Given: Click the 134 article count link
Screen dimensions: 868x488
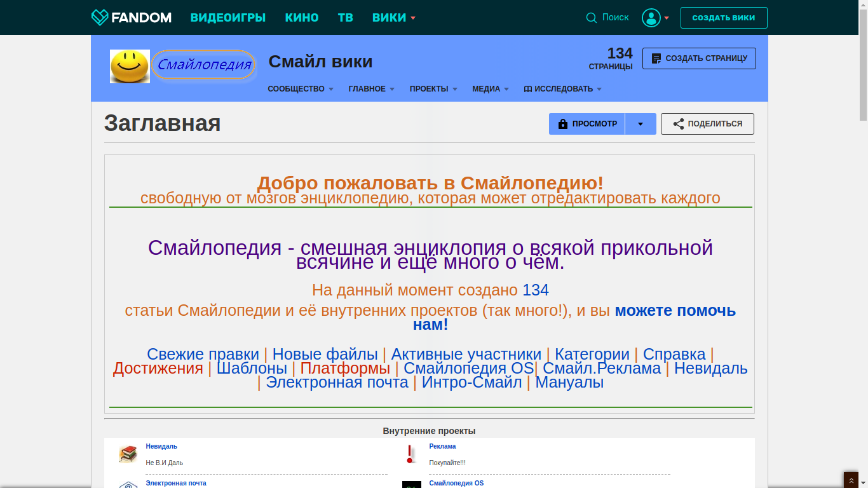Looking at the screenshot, I should tap(536, 290).
